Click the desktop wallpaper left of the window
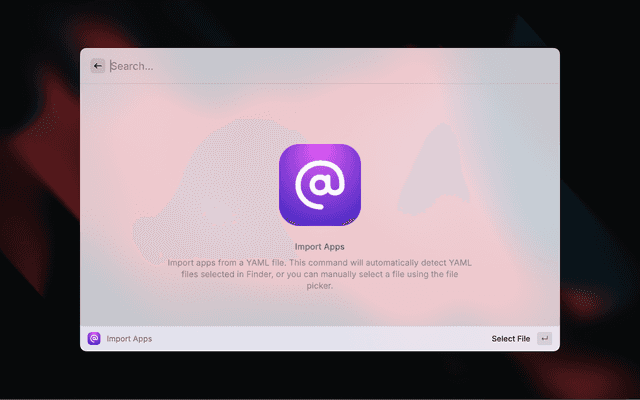The height and width of the screenshot is (400, 640). pos(40,200)
